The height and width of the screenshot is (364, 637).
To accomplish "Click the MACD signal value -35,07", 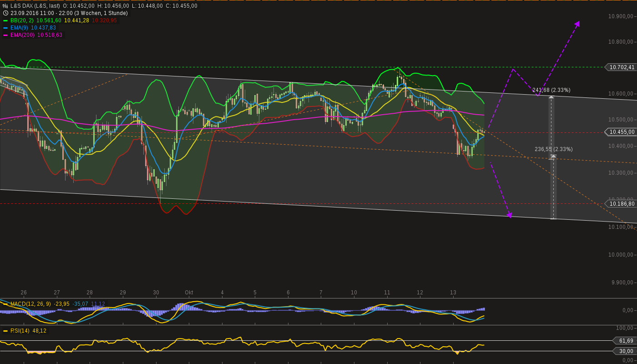I will [81, 304].
